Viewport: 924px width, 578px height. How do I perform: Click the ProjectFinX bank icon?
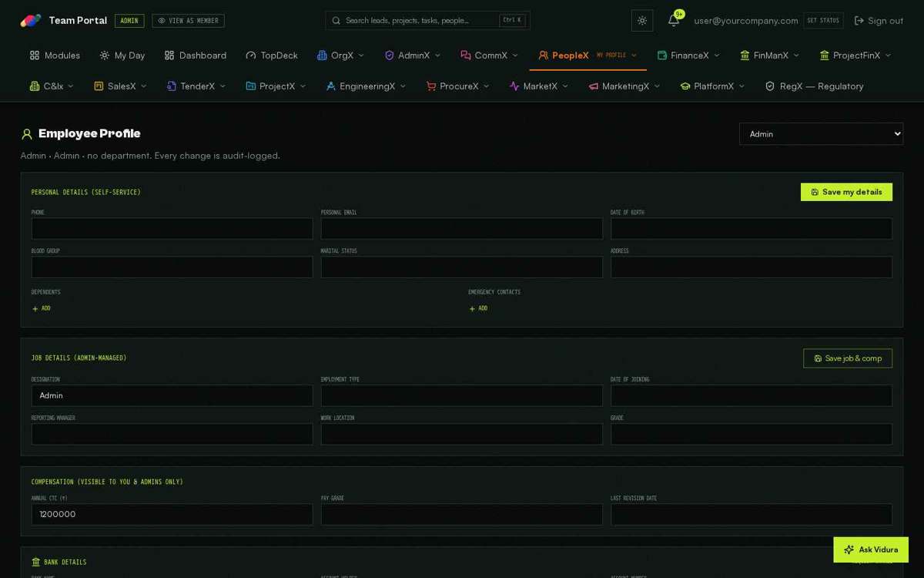click(825, 55)
